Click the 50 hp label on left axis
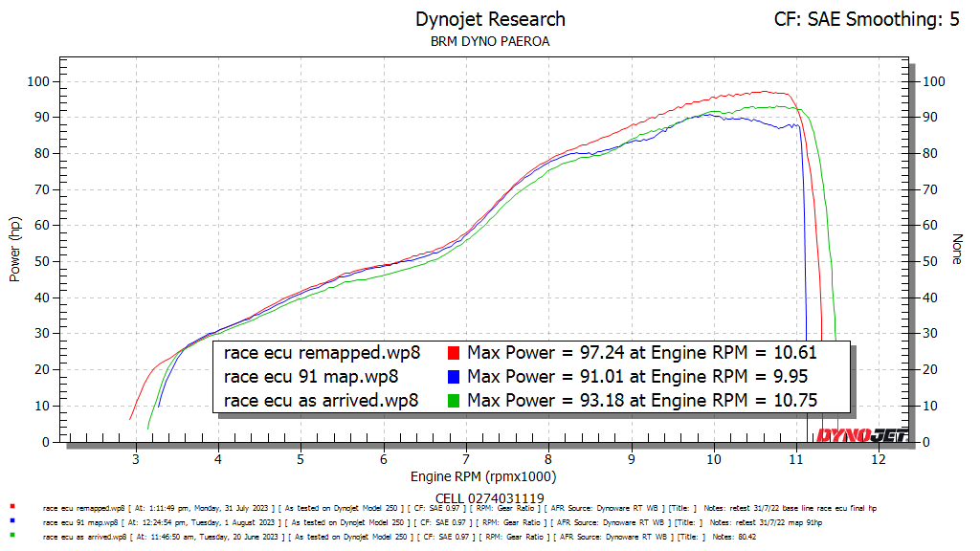Image resolution: width=980 pixels, height=551 pixels. point(42,262)
